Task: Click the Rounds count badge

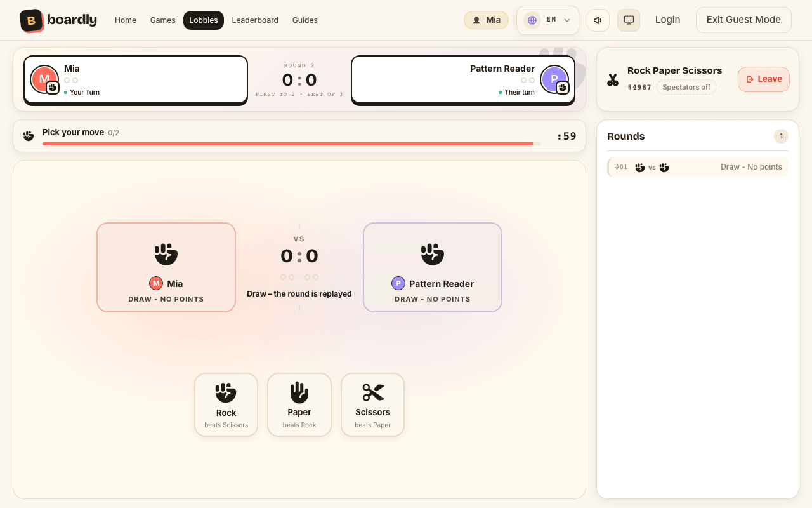Action: point(781,136)
